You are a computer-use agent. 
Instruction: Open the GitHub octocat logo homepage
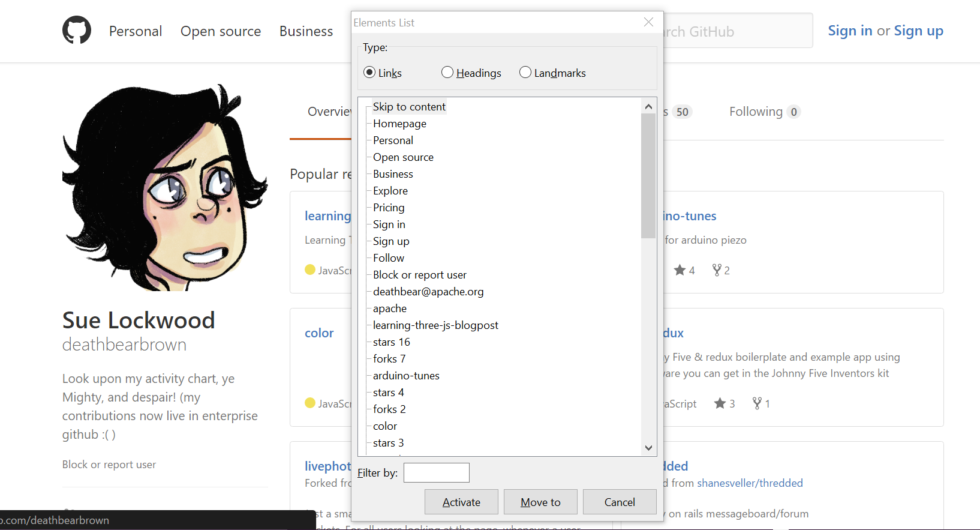(77, 31)
